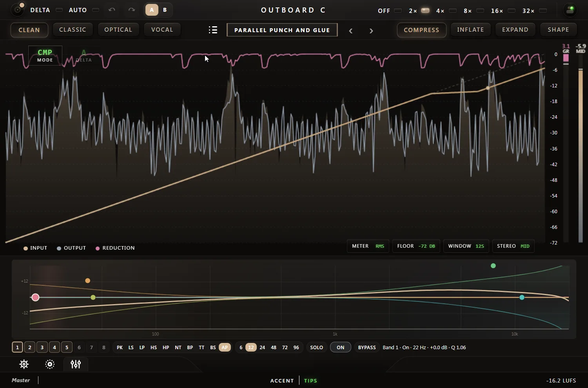Select the OPTICAL style tab
This screenshot has width=588, height=388.
118,30
